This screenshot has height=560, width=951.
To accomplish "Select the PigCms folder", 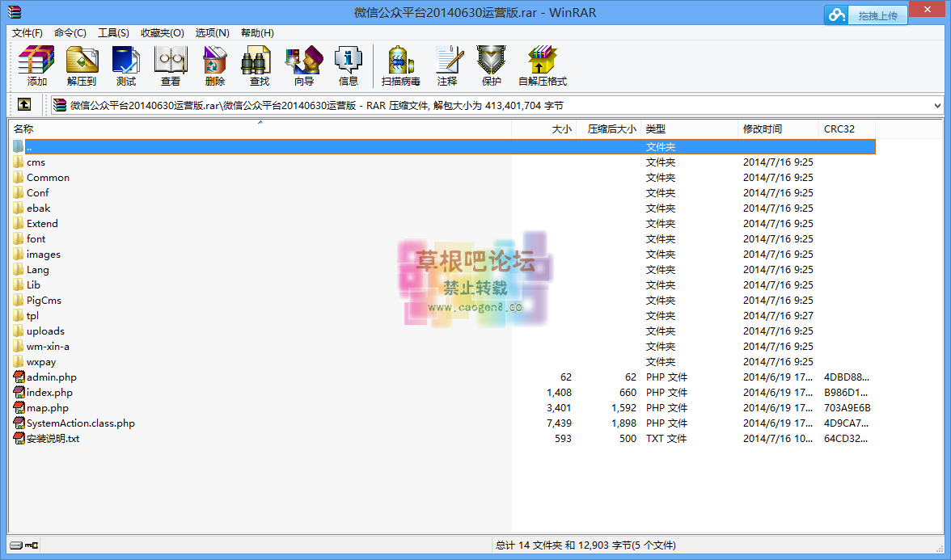I will pos(44,301).
